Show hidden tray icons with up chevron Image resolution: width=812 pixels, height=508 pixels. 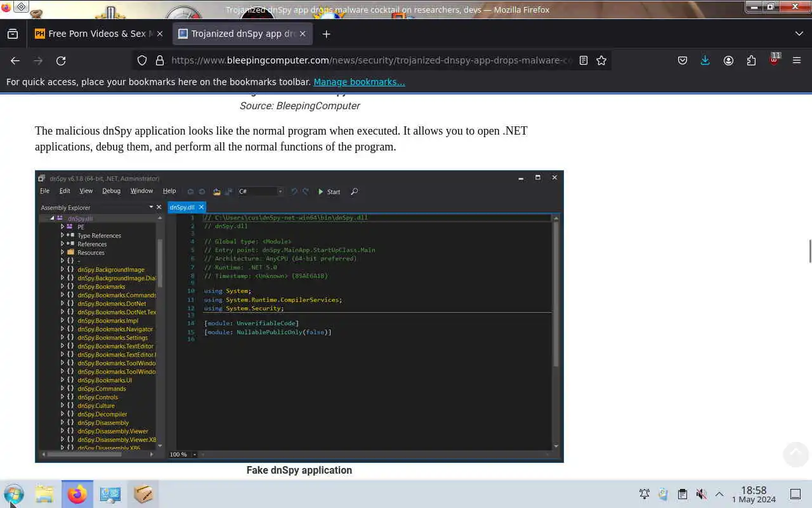[x=719, y=494]
